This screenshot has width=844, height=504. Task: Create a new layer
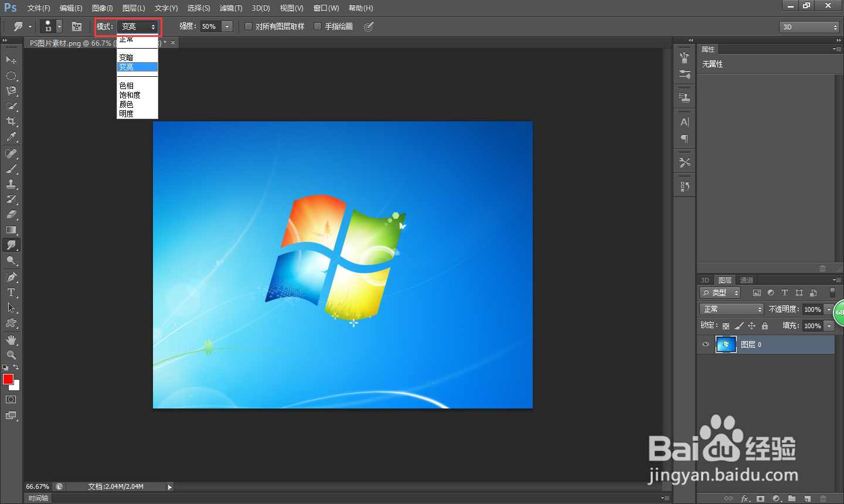[808, 499]
